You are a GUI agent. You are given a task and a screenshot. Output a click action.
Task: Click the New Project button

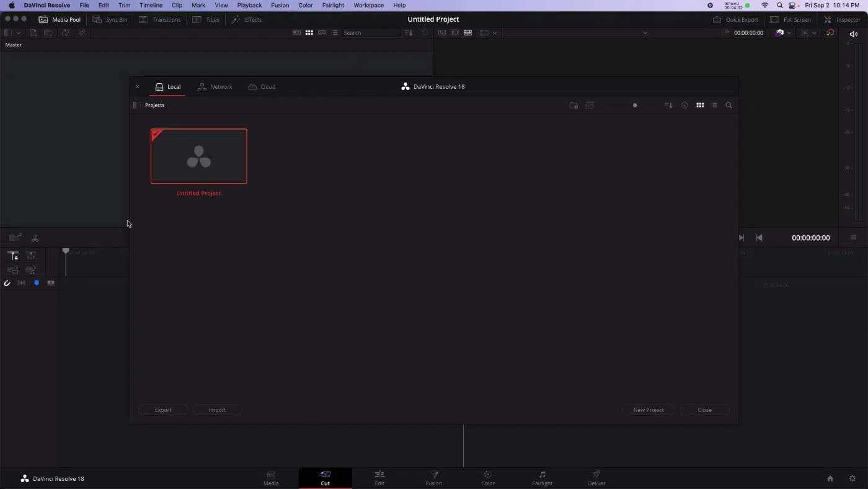pos(648,410)
